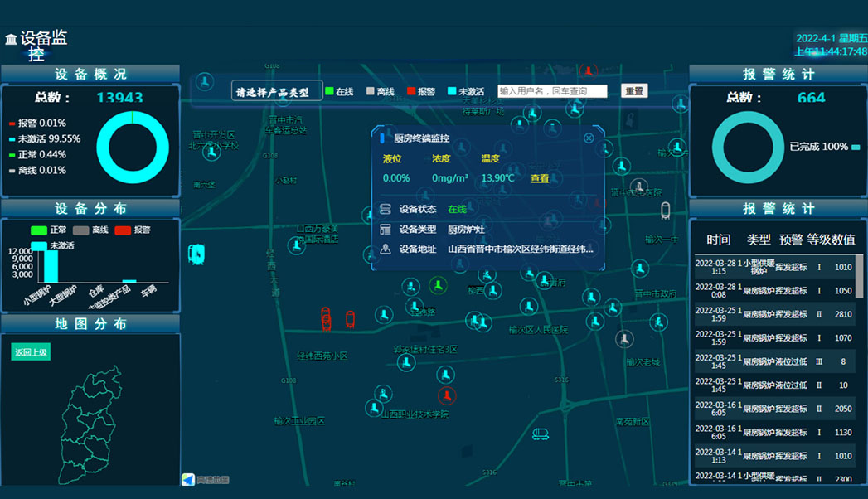This screenshot has width=868, height=499.
Task: Click the 报警统计 panel header
Action: [777, 74]
